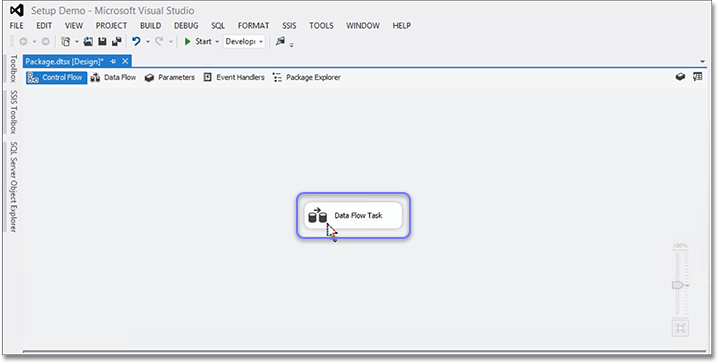Click the Find in Files toolbar icon
This screenshot has width=718, height=363.
280,42
